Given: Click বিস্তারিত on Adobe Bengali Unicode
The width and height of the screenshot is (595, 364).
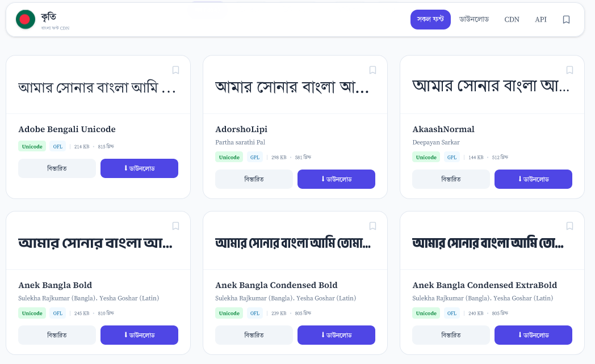Looking at the screenshot, I should 57,168.
